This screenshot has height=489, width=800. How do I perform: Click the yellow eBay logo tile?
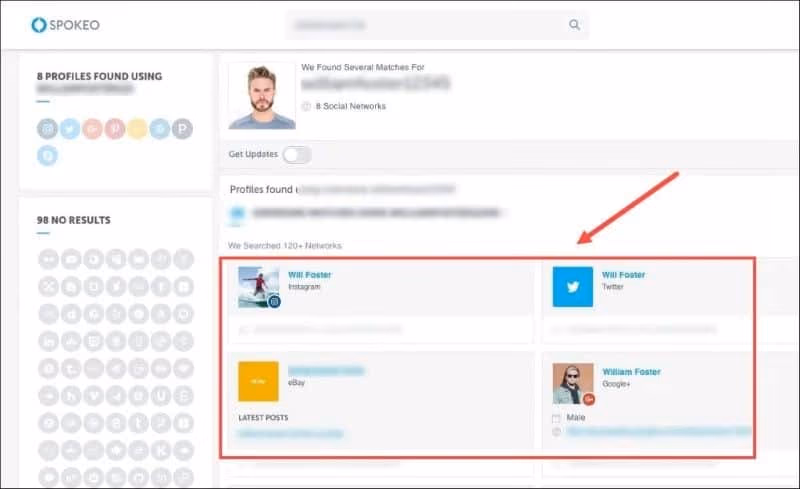[x=258, y=382]
